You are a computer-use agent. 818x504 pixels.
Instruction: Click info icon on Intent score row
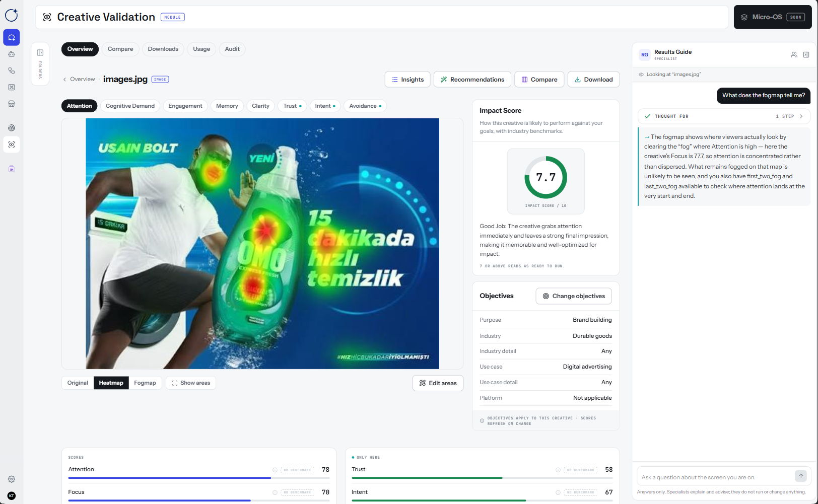click(558, 492)
